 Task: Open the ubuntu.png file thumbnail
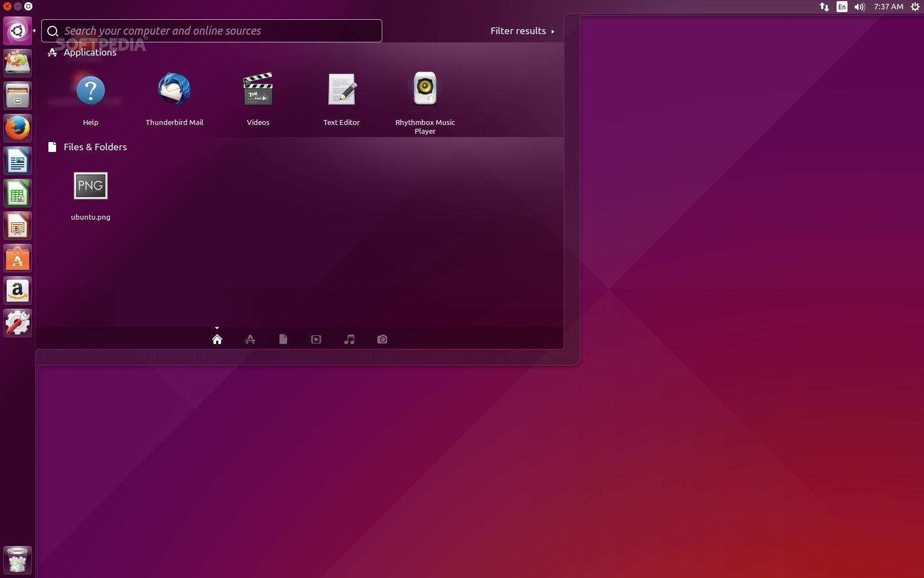pyautogui.click(x=91, y=186)
